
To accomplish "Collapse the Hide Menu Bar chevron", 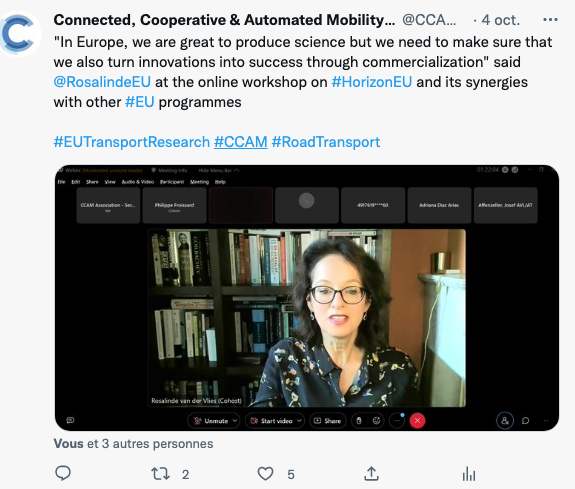I will tap(237, 170).
